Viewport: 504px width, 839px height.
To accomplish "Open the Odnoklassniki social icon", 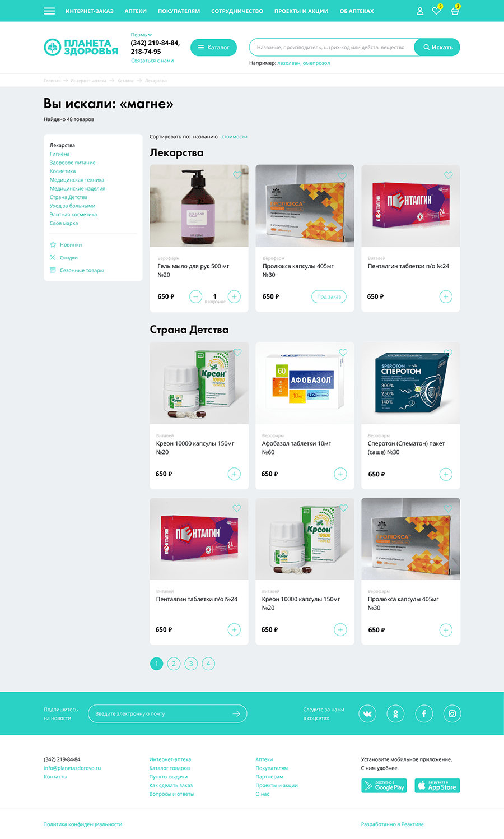I will point(395,713).
